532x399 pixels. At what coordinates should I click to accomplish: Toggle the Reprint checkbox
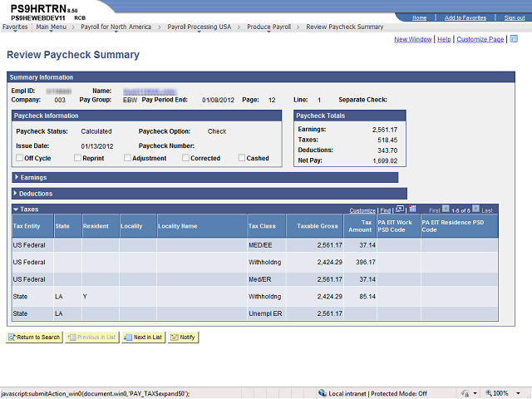coord(77,158)
